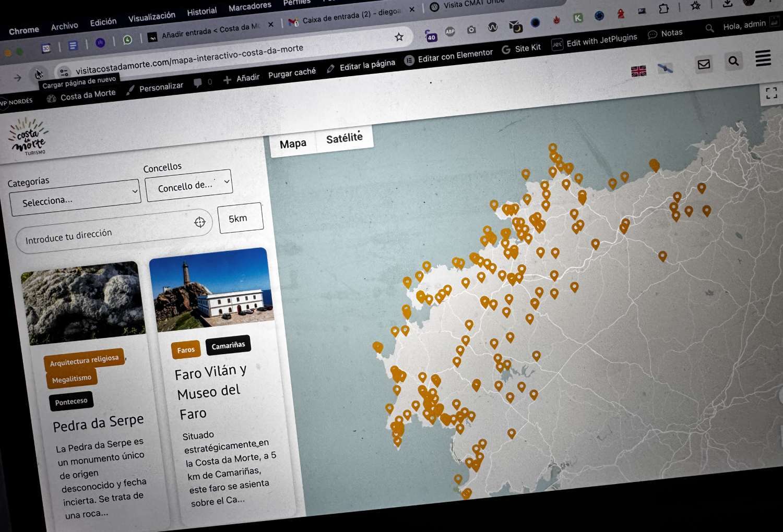Open the hamburger navigation menu

pyautogui.click(x=763, y=59)
